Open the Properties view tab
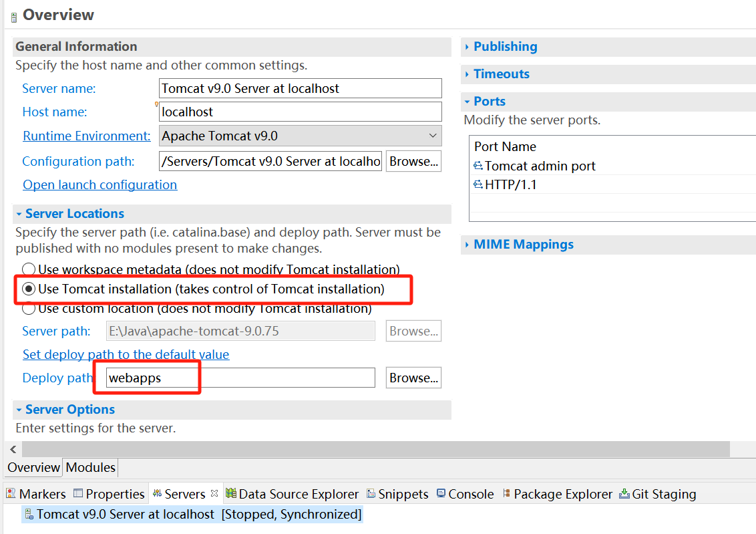Viewport: 756px width, 534px height. pyautogui.click(x=109, y=494)
